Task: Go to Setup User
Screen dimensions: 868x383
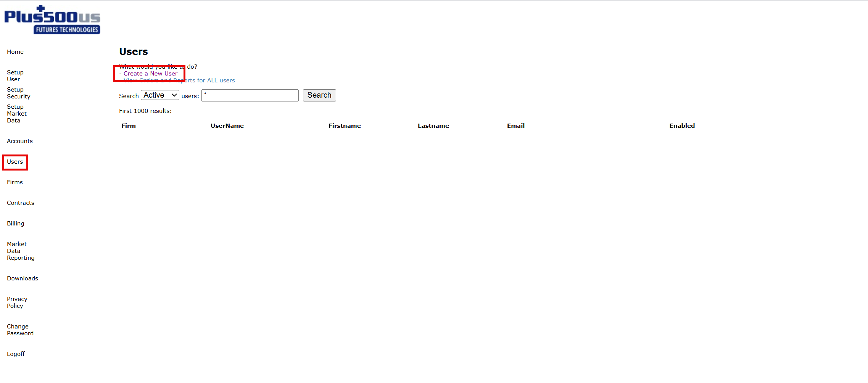Action: [x=15, y=76]
